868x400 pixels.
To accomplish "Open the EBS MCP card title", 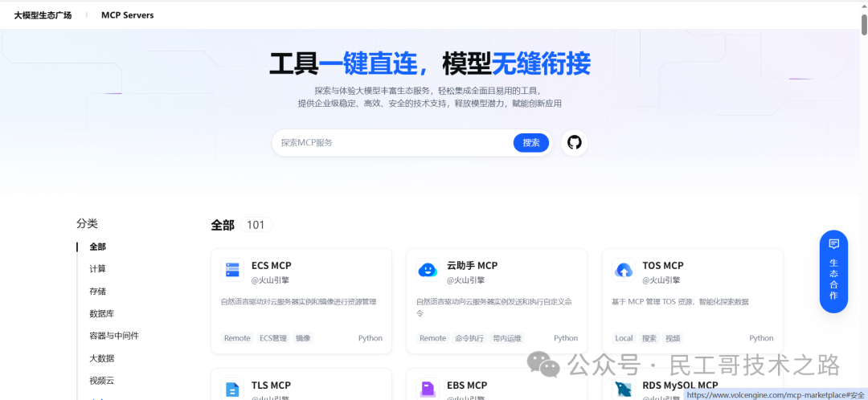I will [x=467, y=385].
